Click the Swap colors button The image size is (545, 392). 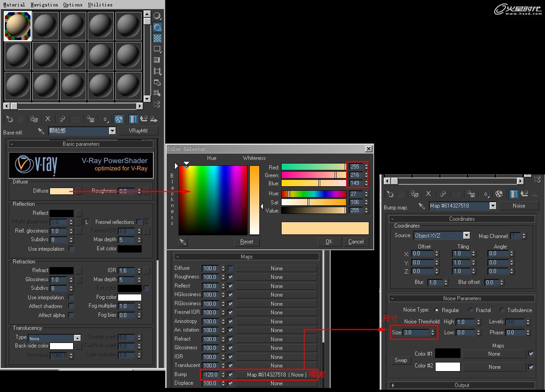[x=401, y=360]
